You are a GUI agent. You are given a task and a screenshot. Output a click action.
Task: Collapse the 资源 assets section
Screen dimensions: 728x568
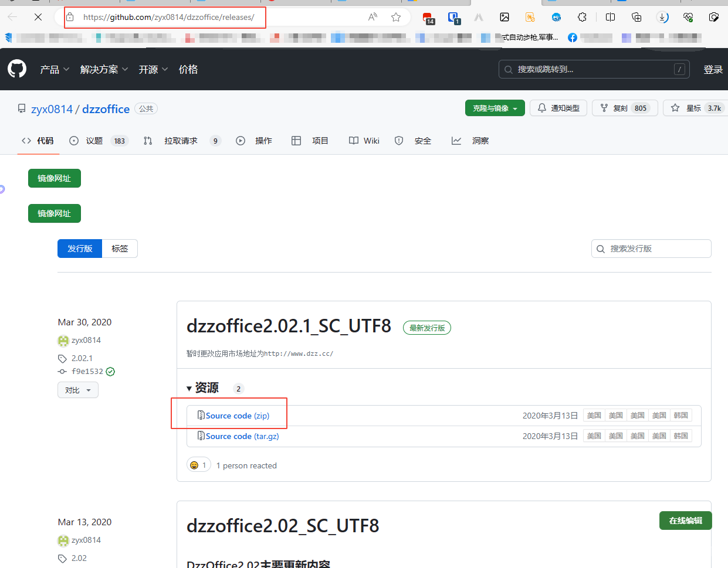[202, 388]
